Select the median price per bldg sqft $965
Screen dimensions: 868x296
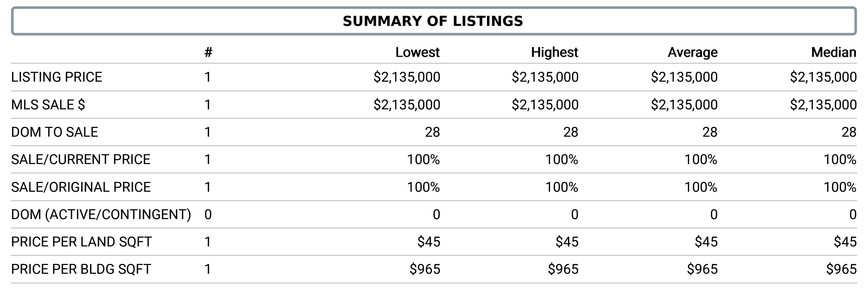(x=841, y=269)
